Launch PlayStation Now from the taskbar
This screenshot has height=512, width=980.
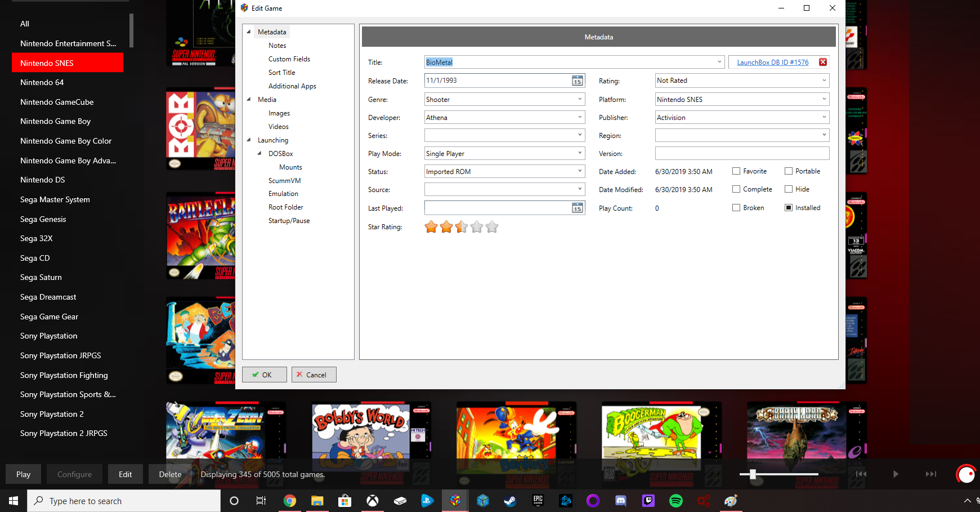(427, 501)
